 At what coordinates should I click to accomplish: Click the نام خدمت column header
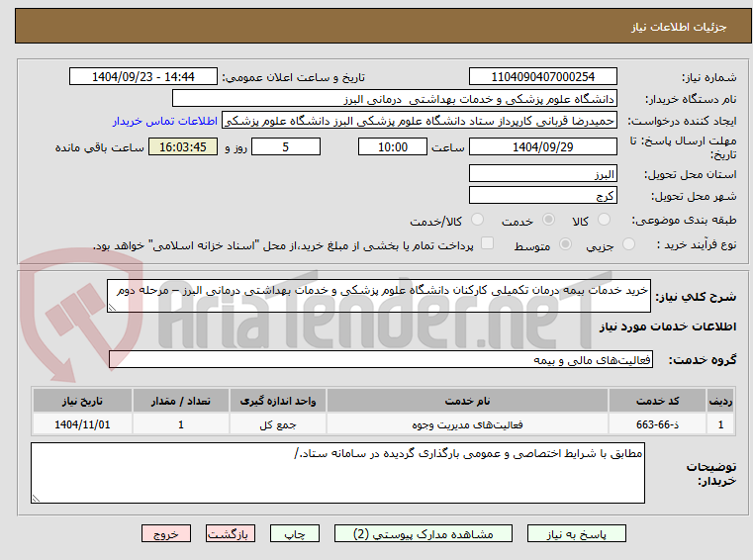click(x=467, y=401)
